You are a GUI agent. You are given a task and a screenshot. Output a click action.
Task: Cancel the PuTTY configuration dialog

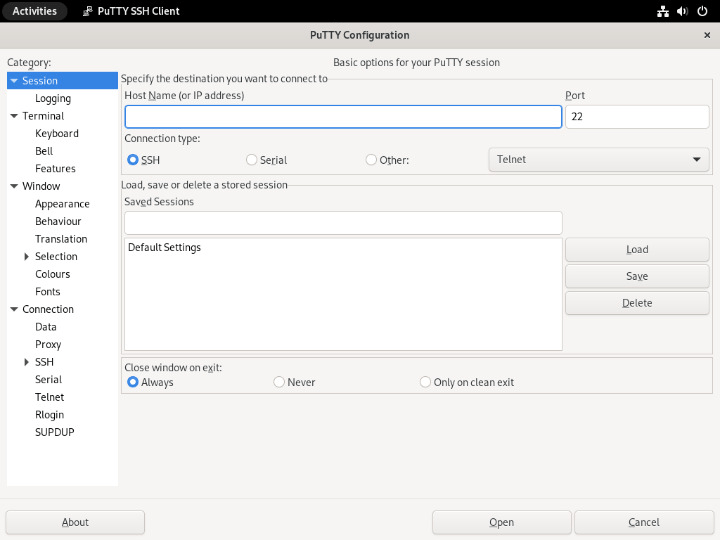pos(644,523)
